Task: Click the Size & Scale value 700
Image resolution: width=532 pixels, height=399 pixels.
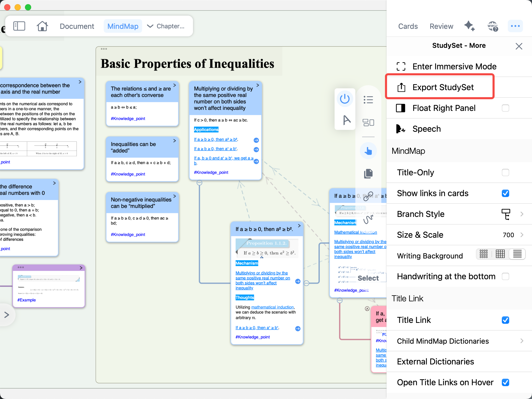Action: click(x=508, y=235)
